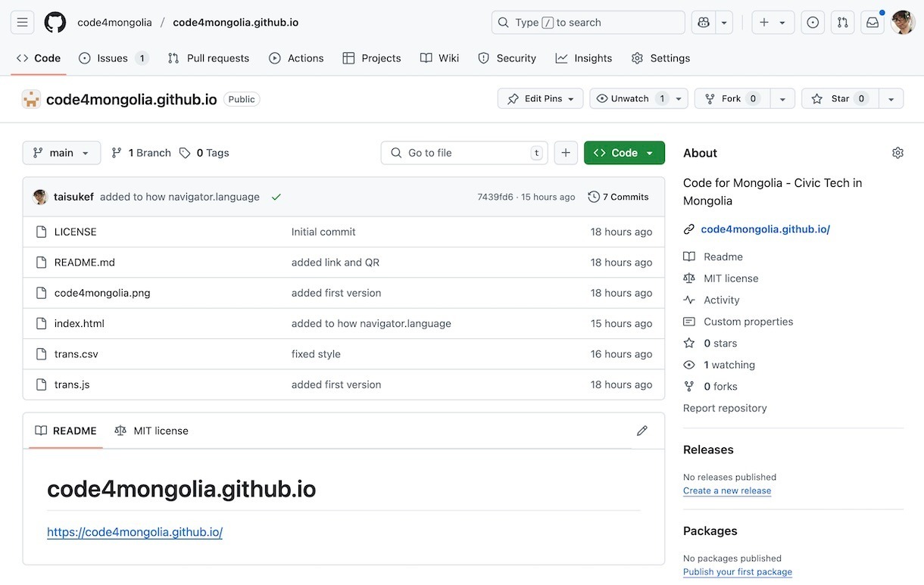Click the Go to file field
The width and height of the screenshot is (924, 585).
coord(464,153)
